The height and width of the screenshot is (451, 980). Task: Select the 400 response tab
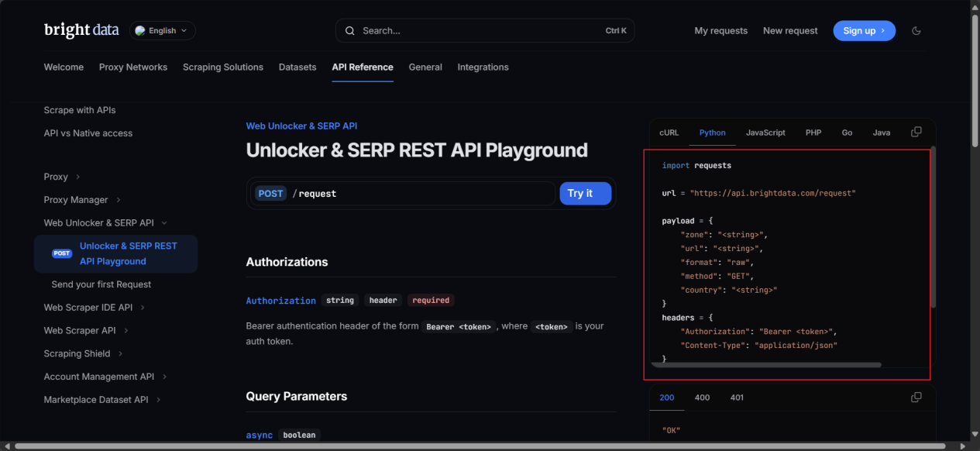[x=702, y=398]
